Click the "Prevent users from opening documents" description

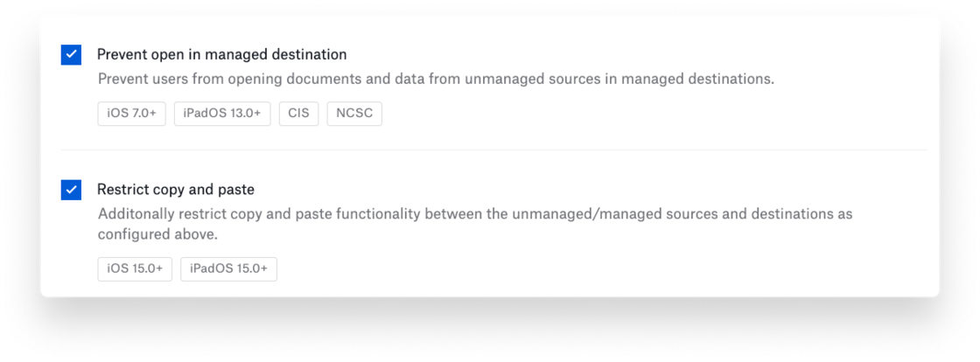(x=262, y=80)
